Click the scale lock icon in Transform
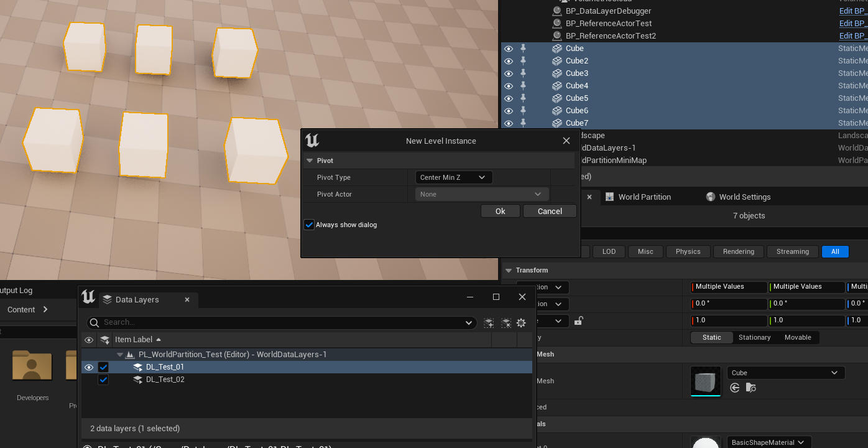This screenshot has height=448, width=868. pos(578,320)
